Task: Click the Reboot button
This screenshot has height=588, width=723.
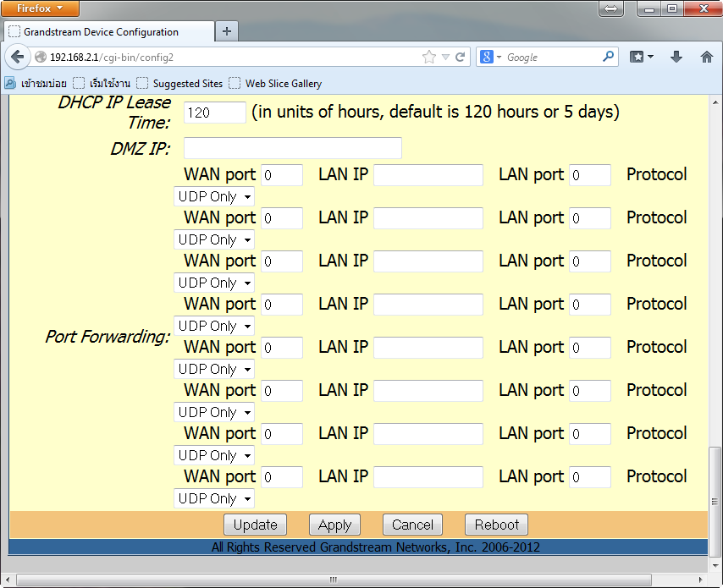Action: click(496, 525)
